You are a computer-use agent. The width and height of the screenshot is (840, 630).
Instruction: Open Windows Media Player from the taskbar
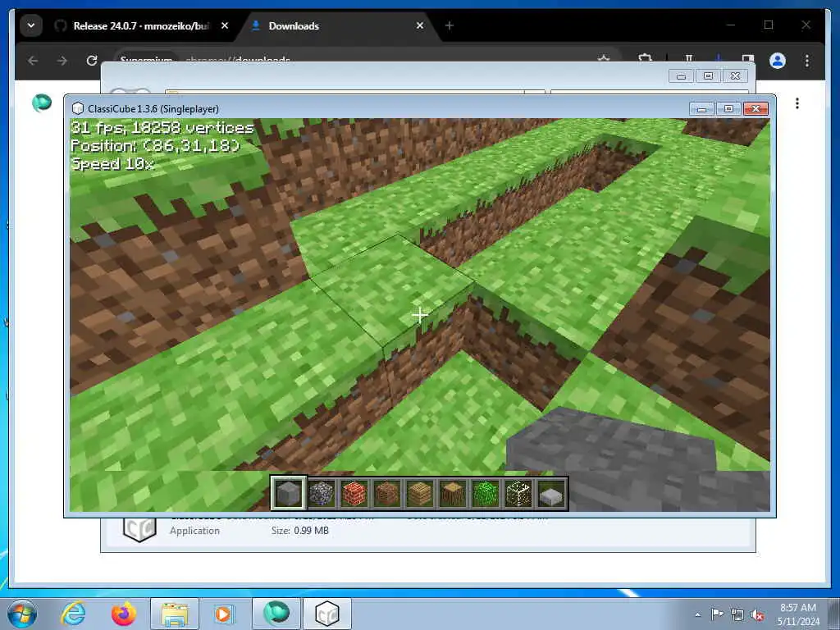point(223,614)
